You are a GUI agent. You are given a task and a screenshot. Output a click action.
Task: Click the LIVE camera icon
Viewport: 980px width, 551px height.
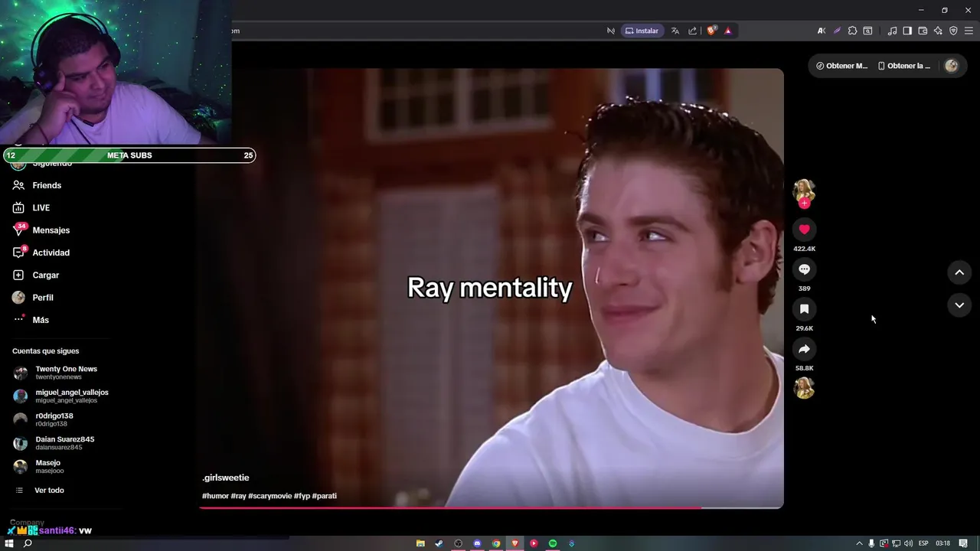click(x=18, y=207)
